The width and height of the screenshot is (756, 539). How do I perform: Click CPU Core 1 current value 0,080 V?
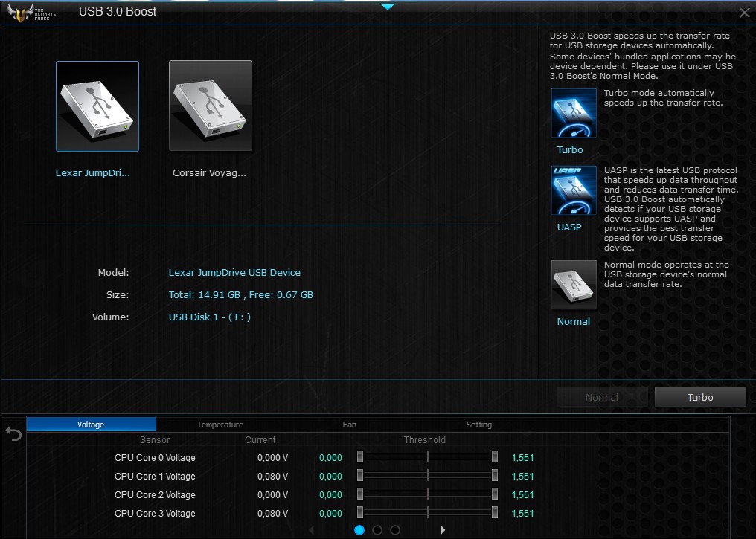click(x=272, y=476)
